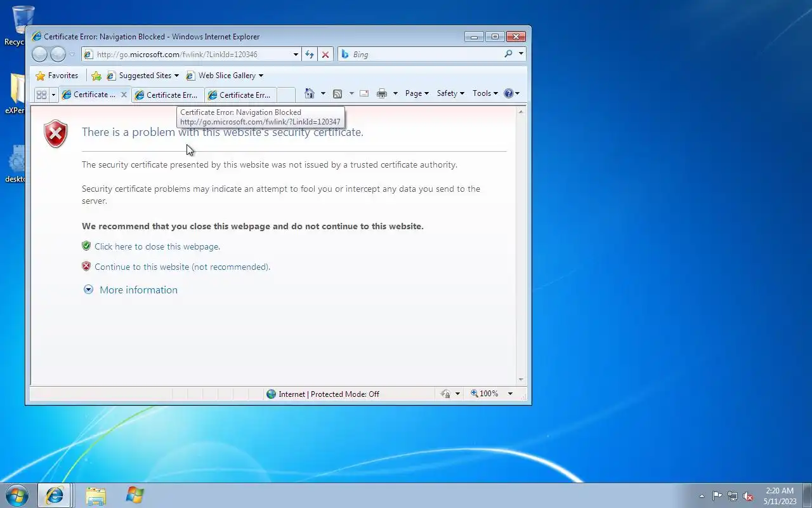
Task: Click the Help question mark icon
Action: [x=508, y=93]
